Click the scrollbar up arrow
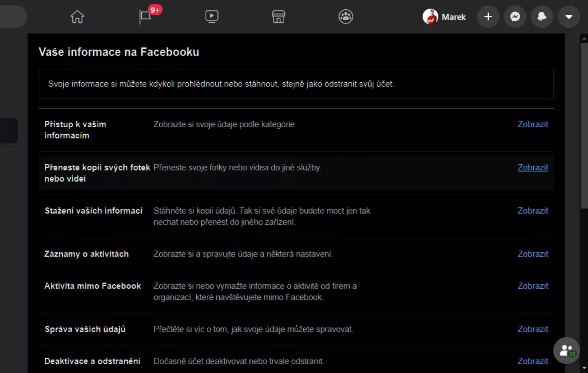 pyautogui.click(x=584, y=38)
